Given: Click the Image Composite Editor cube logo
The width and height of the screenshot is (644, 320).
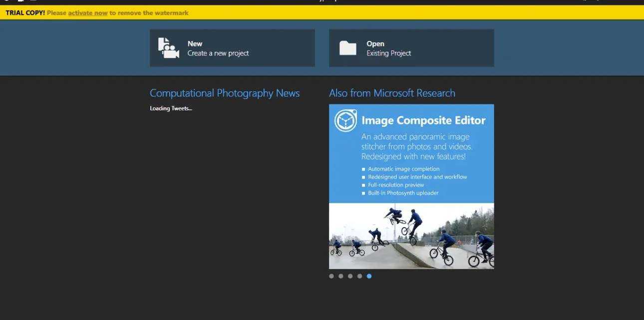Looking at the screenshot, I should (345, 120).
